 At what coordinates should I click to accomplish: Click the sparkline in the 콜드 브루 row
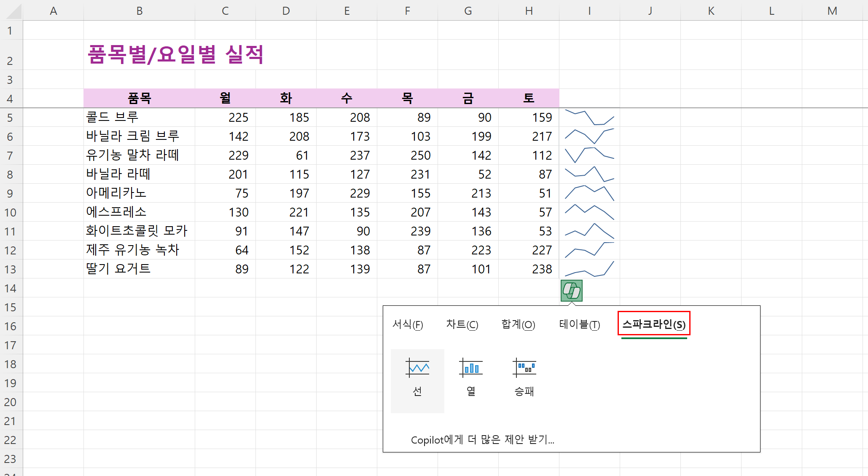coord(589,118)
